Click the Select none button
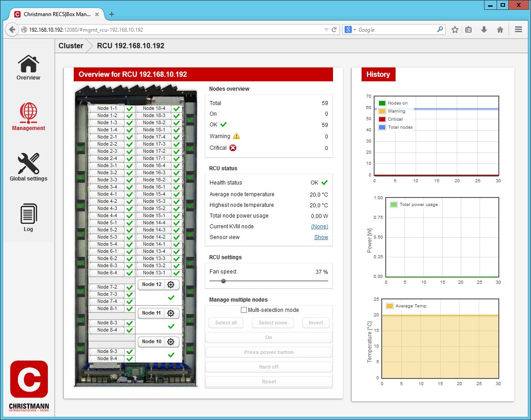This screenshot has width=531, height=420. click(x=273, y=323)
